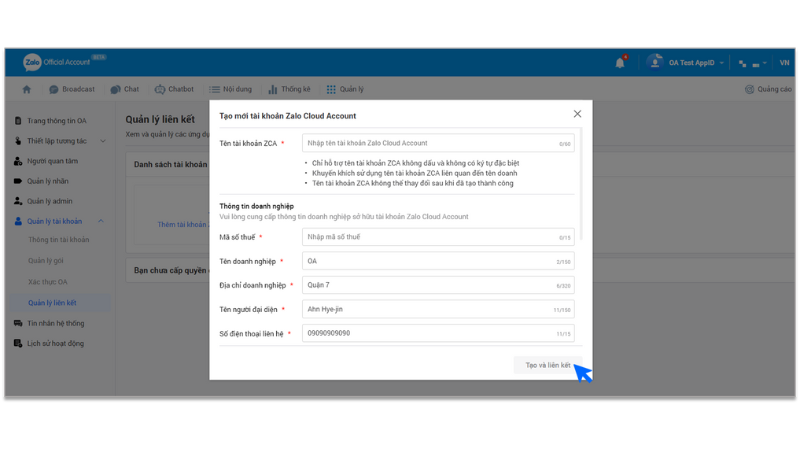Open the Quảng cáo link
Screen dimensions: 800x450
click(x=768, y=89)
